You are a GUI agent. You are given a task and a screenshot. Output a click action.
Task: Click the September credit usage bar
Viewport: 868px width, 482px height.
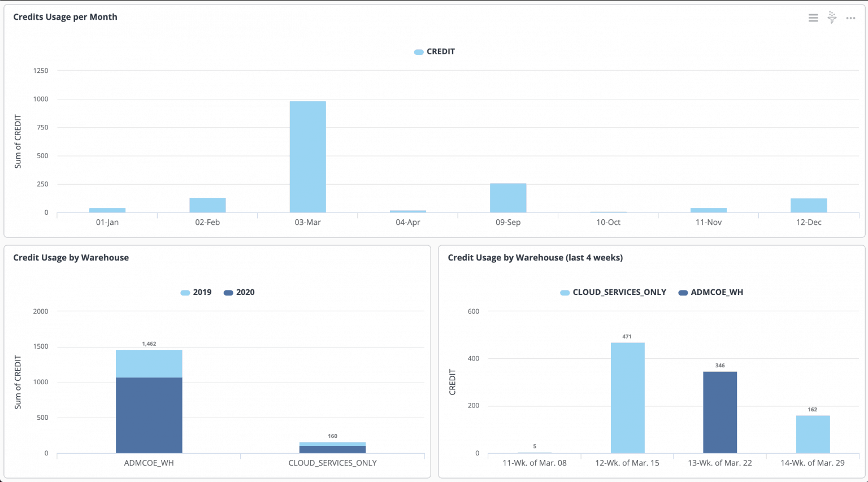click(x=508, y=197)
